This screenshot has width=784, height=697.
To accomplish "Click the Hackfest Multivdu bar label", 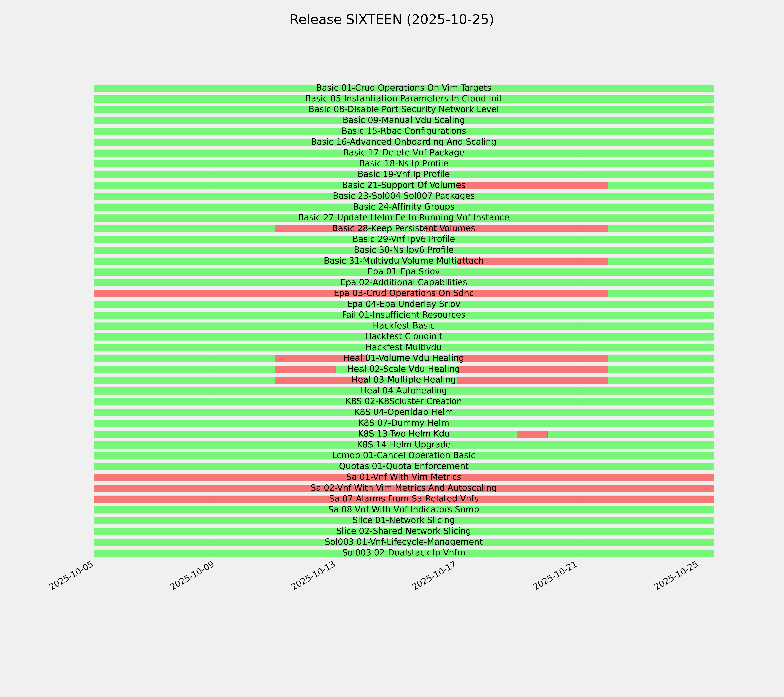I will tap(403, 347).
